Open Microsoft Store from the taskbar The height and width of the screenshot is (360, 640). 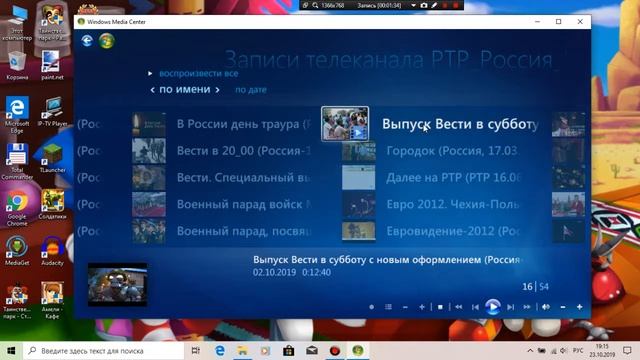coord(289,351)
